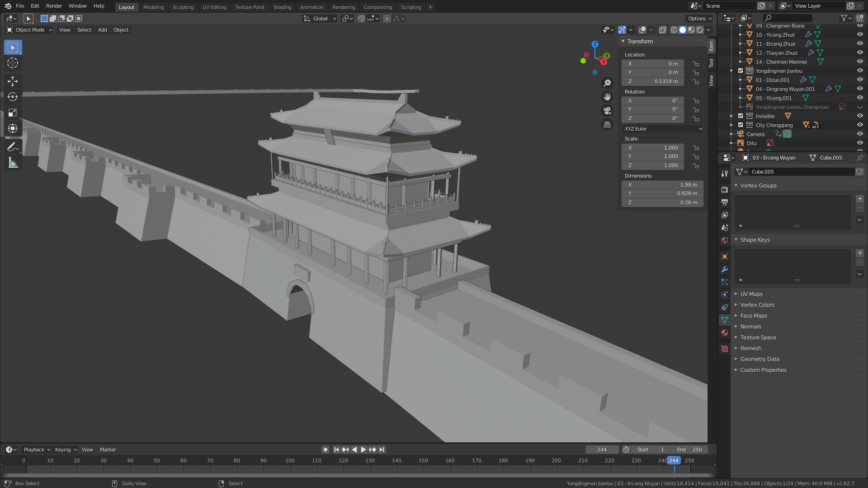Select the Annotate tool

13,146
